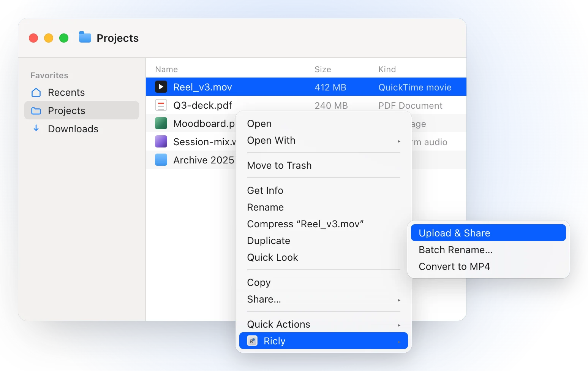Click the Ricly app icon in context menu
The image size is (588, 371).
pyautogui.click(x=252, y=341)
